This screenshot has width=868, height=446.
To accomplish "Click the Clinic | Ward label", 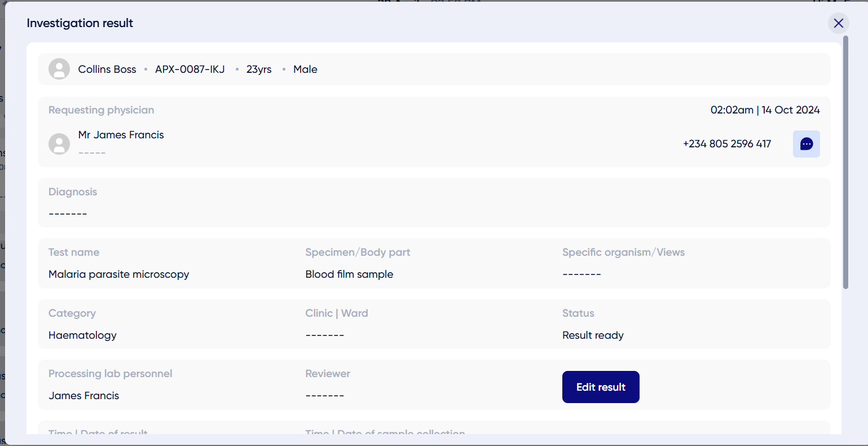I will point(337,313).
